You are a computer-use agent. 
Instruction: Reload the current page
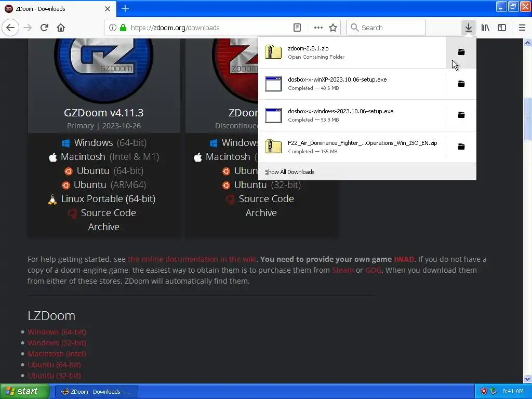(44, 28)
